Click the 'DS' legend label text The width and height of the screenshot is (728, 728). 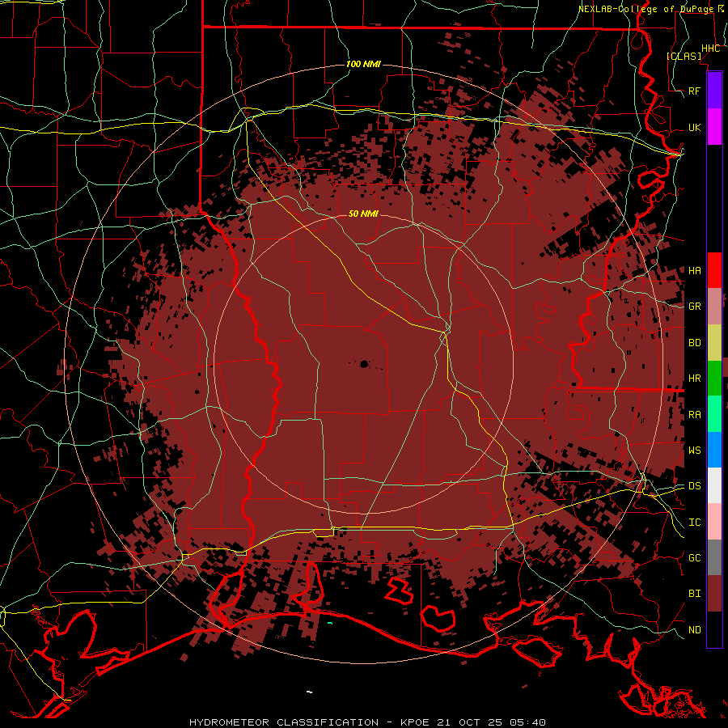[x=695, y=485]
